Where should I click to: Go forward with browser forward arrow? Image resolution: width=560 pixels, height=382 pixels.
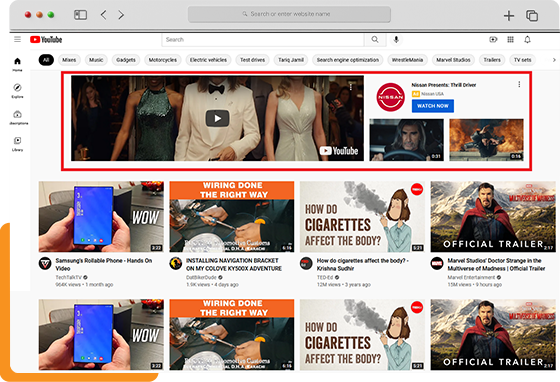[x=121, y=15]
